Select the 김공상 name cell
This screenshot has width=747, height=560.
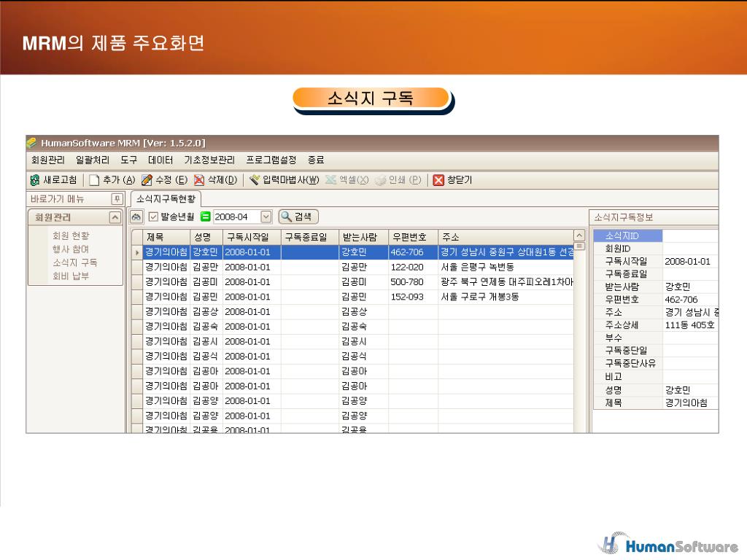click(206, 312)
